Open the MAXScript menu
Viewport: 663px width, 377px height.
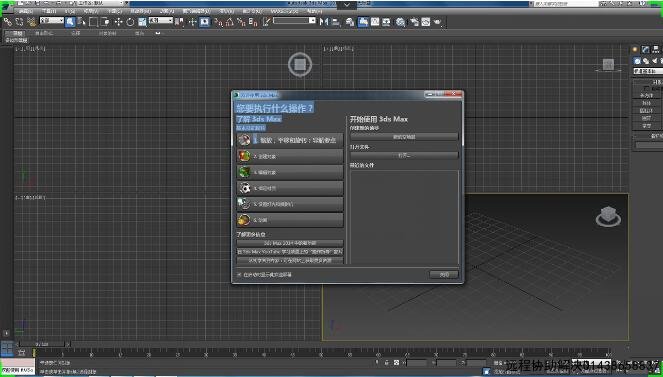pos(284,11)
